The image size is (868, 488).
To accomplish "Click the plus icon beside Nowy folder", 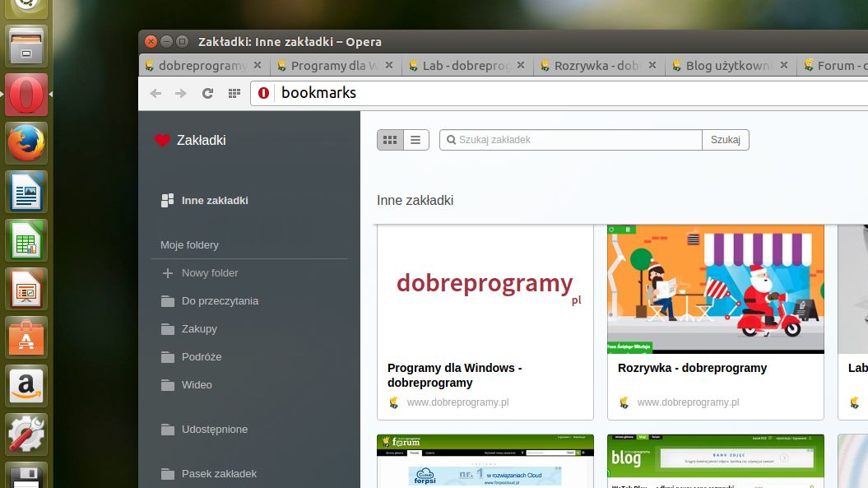I will coord(167,273).
